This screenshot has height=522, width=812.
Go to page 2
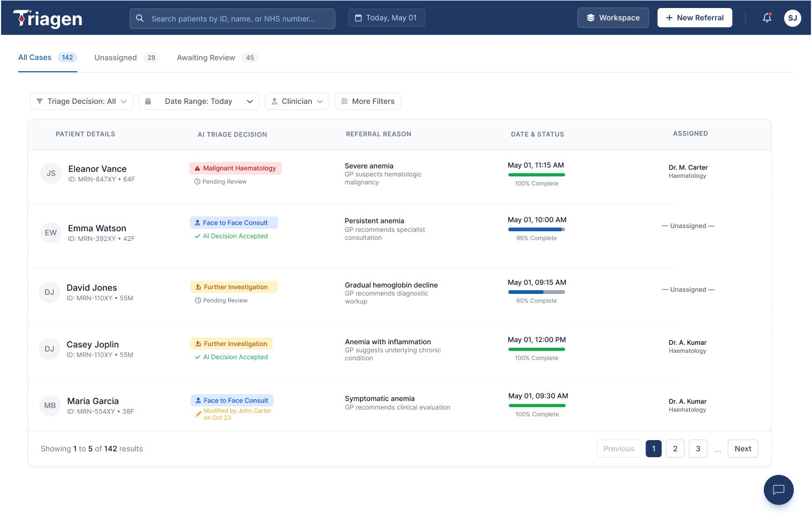click(x=675, y=449)
